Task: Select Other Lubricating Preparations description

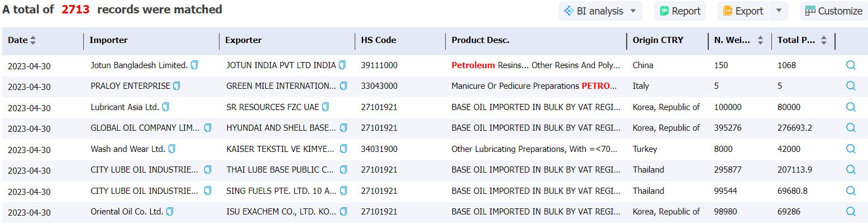Action: tap(536, 149)
